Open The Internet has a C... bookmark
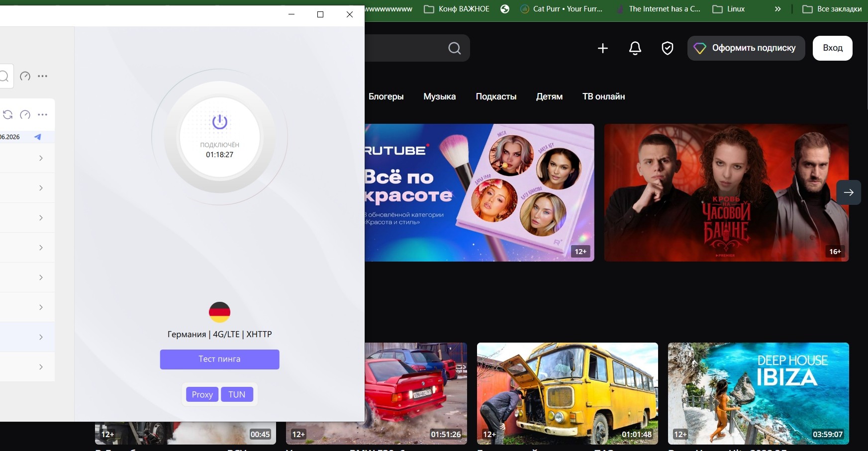868x451 pixels. pos(658,9)
